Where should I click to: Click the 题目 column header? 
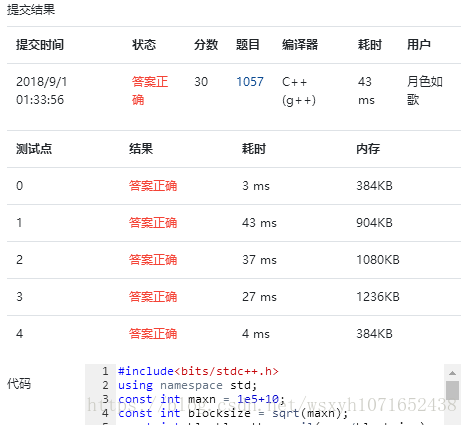pos(248,45)
